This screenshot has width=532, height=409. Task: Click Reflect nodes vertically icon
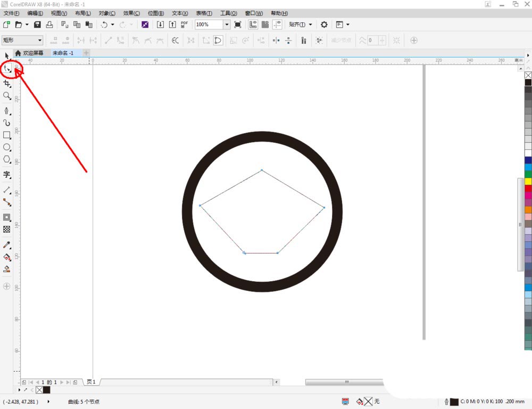pyautogui.click(x=288, y=40)
